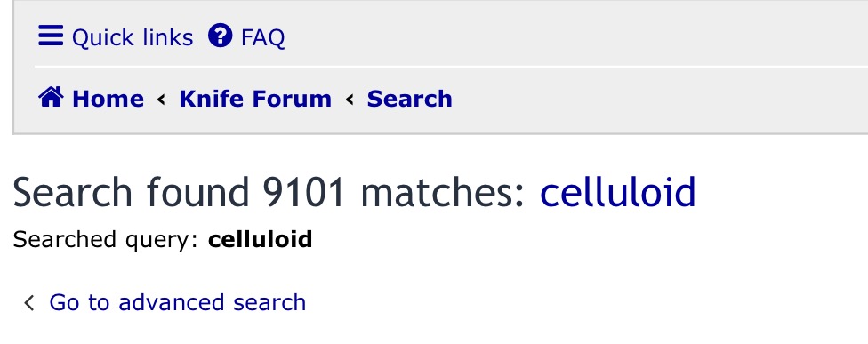The height and width of the screenshot is (344, 868).
Task: Open the FAQ text link
Action: tap(263, 37)
